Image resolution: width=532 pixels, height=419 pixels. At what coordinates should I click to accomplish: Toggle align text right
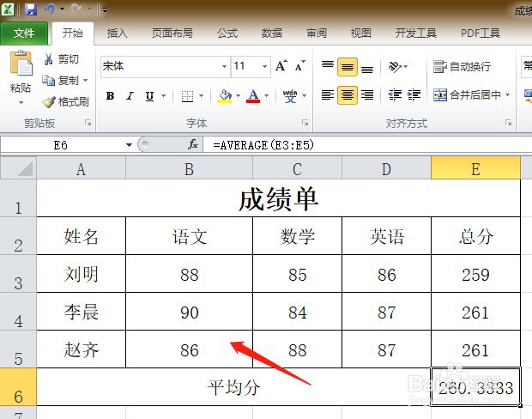(367, 95)
